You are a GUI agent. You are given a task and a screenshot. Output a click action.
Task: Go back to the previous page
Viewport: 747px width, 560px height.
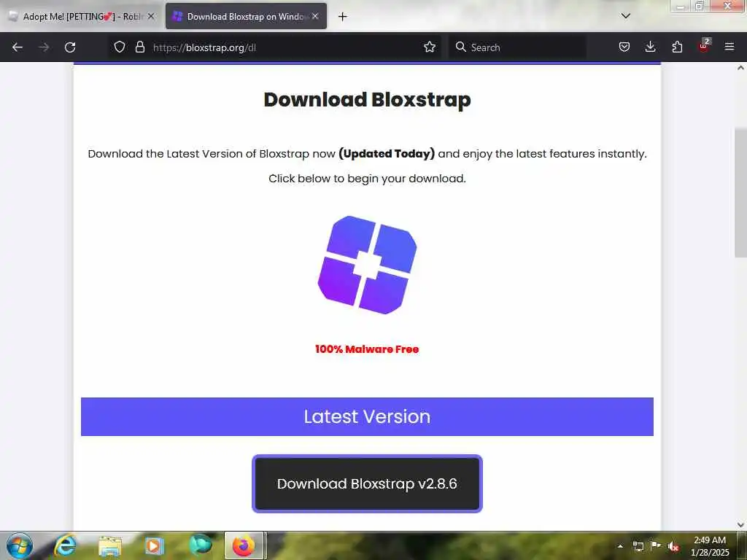(x=18, y=47)
